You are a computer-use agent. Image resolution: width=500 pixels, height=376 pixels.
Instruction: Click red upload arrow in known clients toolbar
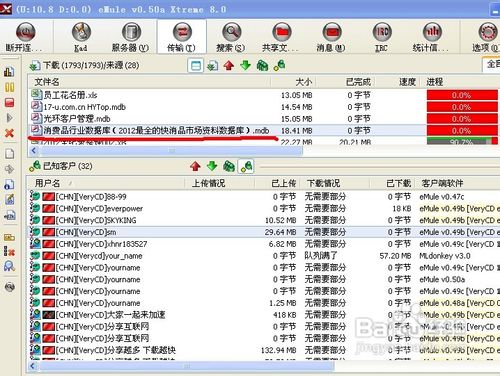tap(195, 166)
